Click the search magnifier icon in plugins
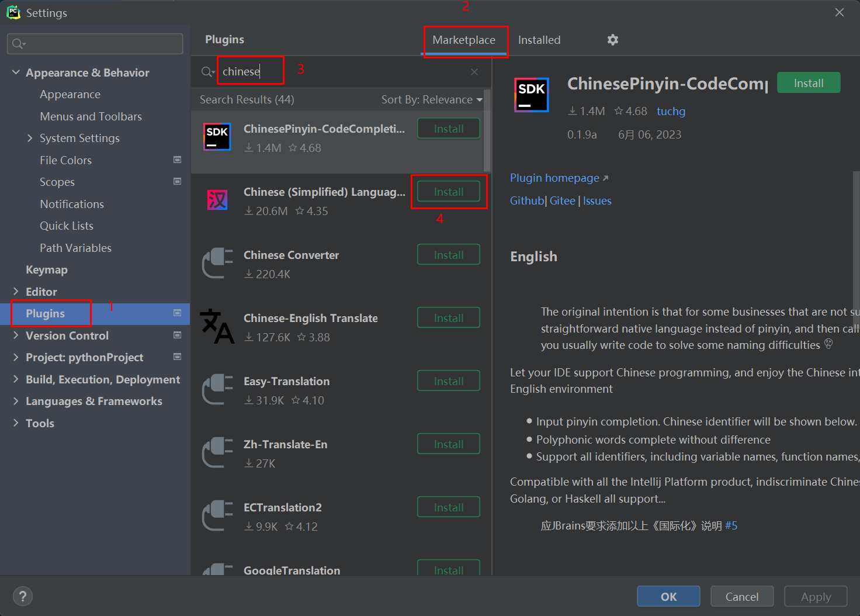Image resolution: width=860 pixels, height=616 pixels. click(x=207, y=72)
